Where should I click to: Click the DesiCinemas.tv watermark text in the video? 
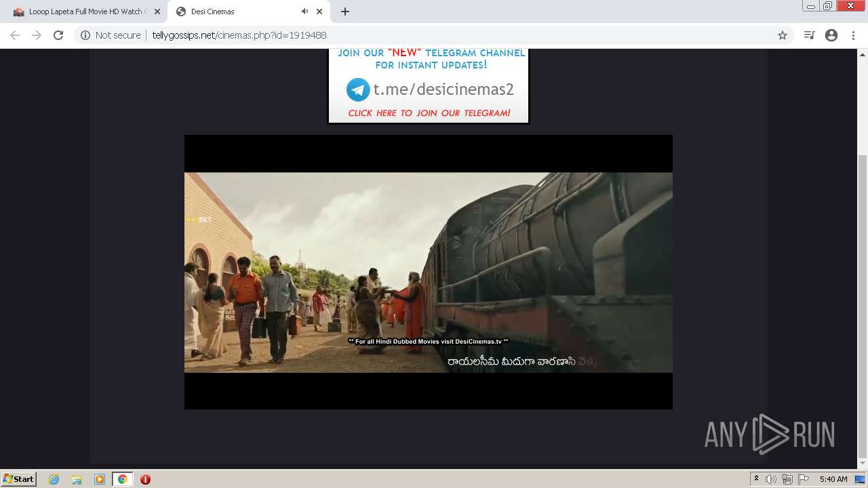428,342
